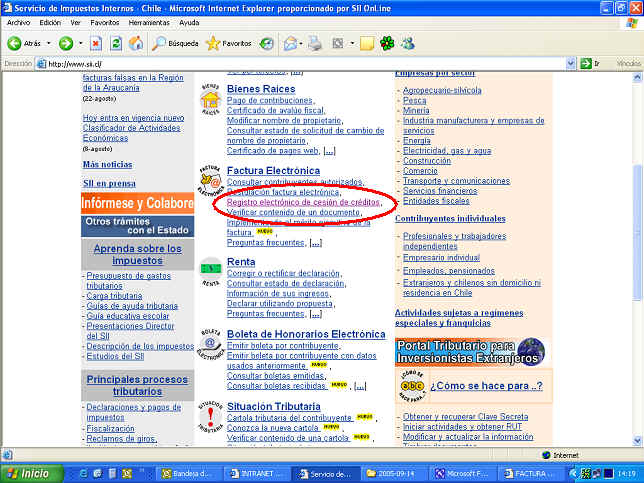Click the Boleta Electrónica section icon
The width and height of the screenshot is (644, 483).
tap(211, 344)
